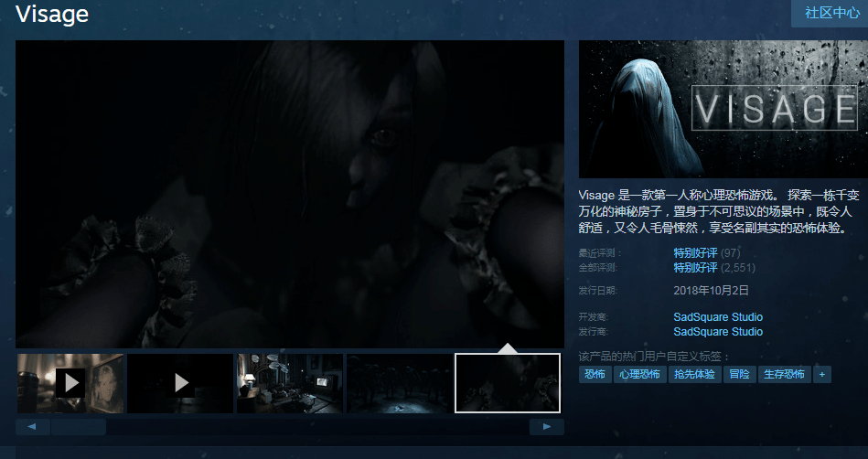Click the 全部评测 label

pyautogui.click(x=598, y=268)
